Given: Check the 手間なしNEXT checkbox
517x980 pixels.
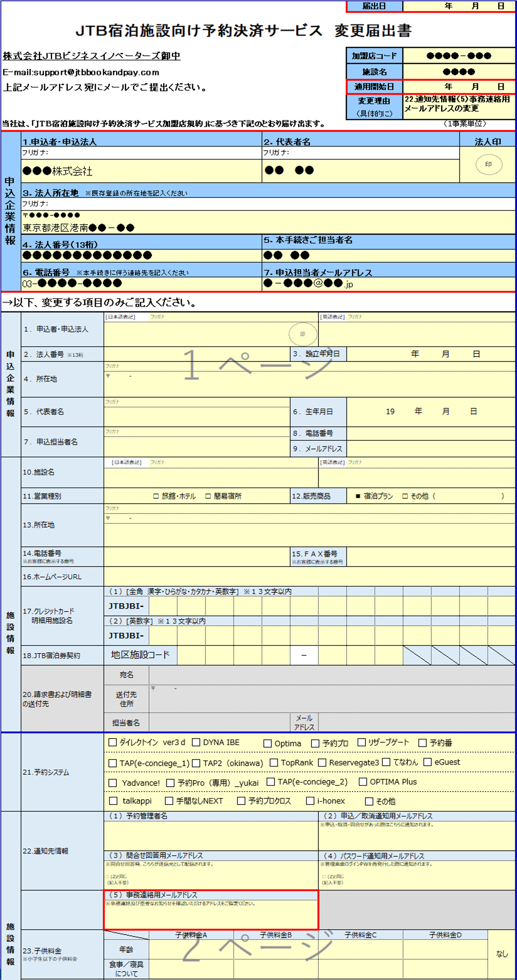Looking at the screenshot, I should [169, 801].
